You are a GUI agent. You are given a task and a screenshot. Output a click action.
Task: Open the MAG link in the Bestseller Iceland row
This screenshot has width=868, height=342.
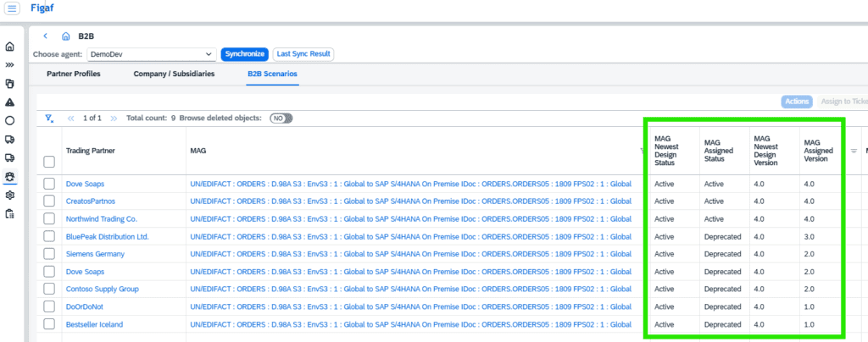click(411, 324)
